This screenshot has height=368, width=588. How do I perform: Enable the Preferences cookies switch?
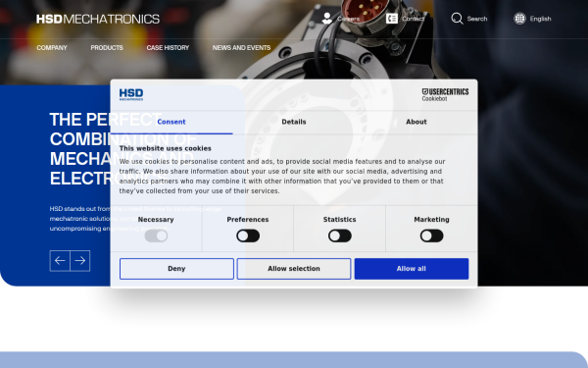coord(248,236)
